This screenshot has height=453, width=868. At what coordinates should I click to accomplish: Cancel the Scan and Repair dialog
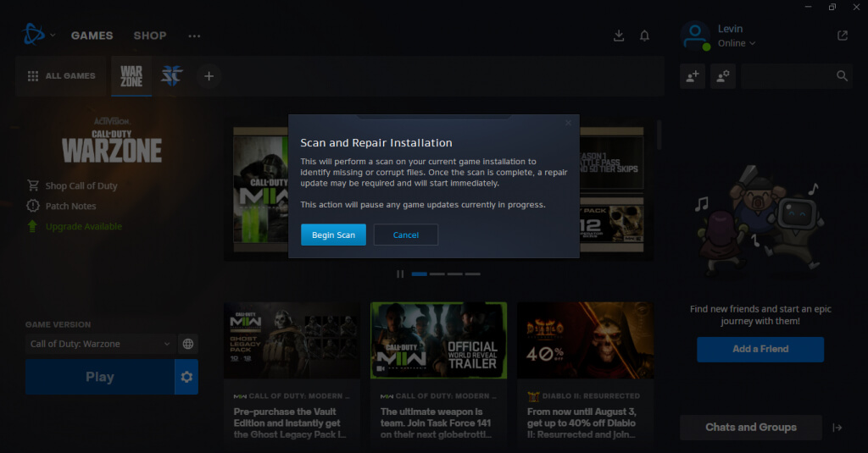[406, 235]
